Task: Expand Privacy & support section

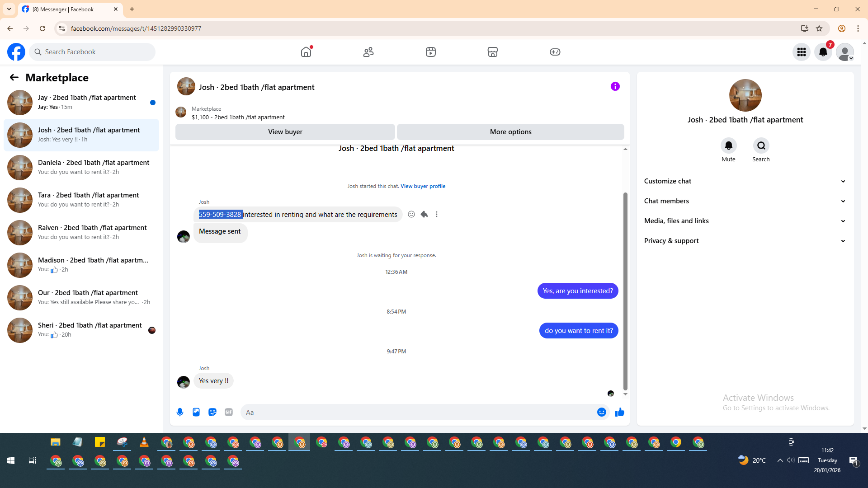Action: click(745, 241)
